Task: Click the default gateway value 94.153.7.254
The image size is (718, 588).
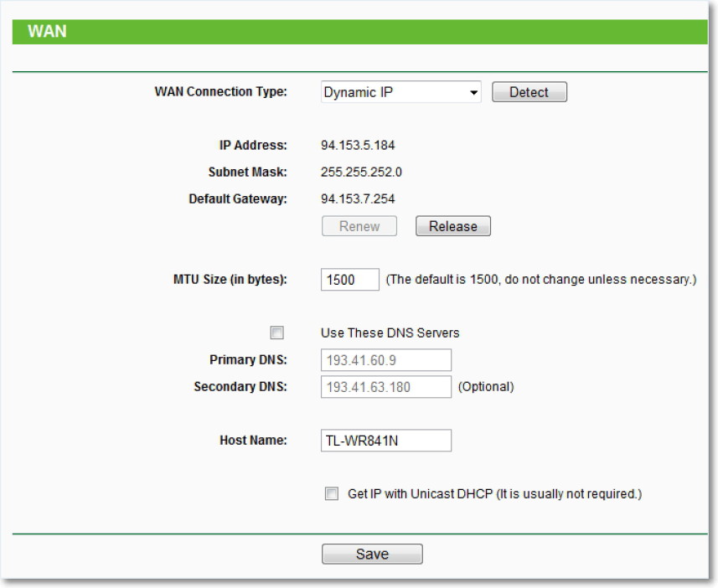Action: click(358, 199)
